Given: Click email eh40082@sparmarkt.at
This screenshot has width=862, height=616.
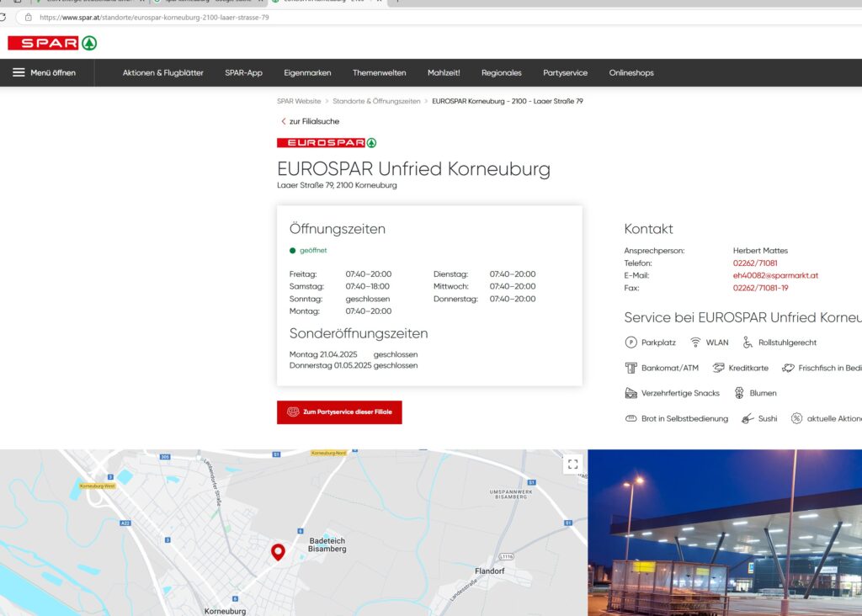Looking at the screenshot, I should tap(775, 275).
